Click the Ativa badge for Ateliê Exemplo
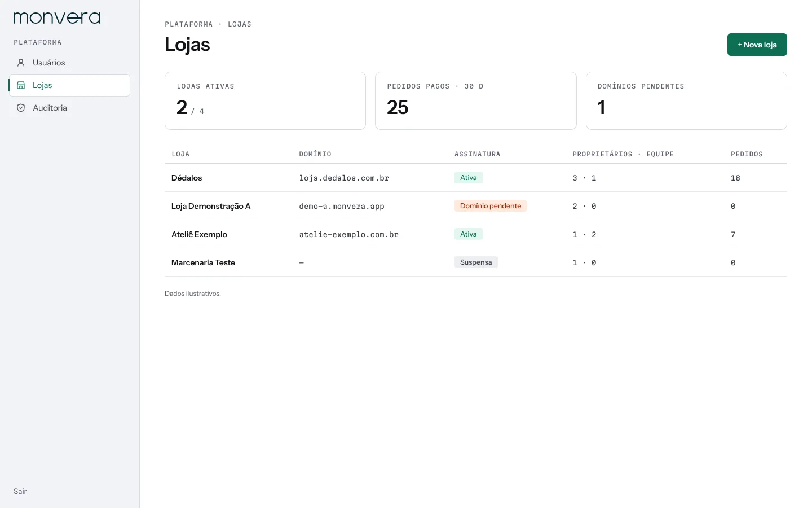The height and width of the screenshot is (508, 812). (469, 234)
